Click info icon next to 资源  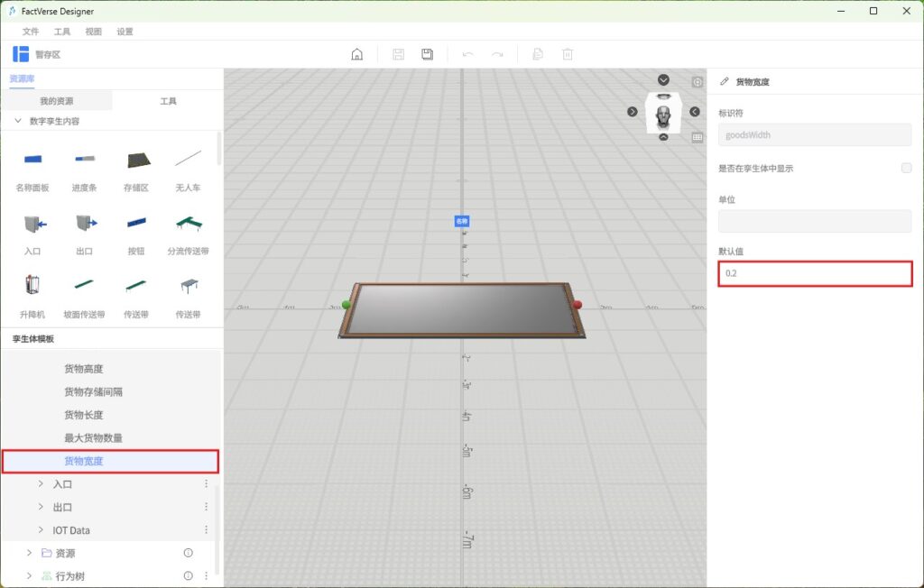coord(189,553)
